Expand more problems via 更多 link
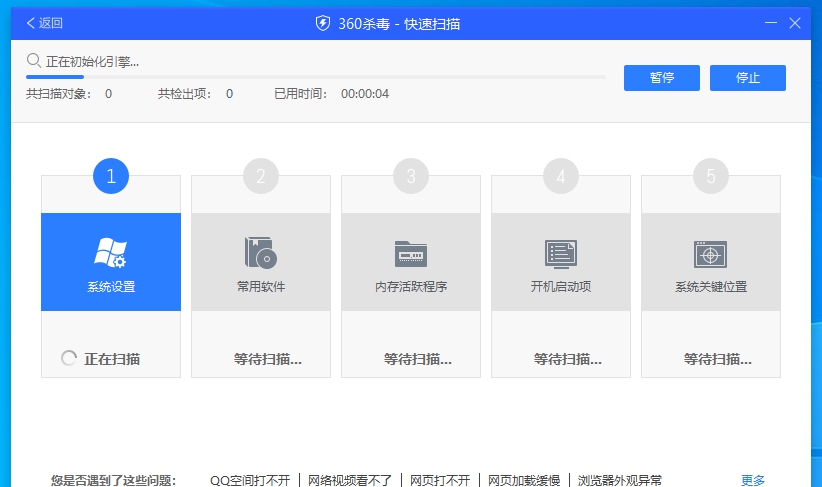822x487 pixels. click(753, 480)
